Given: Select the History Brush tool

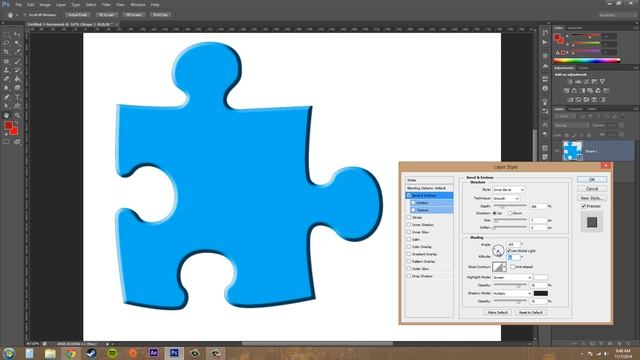Looking at the screenshot, I should click(17, 70).
